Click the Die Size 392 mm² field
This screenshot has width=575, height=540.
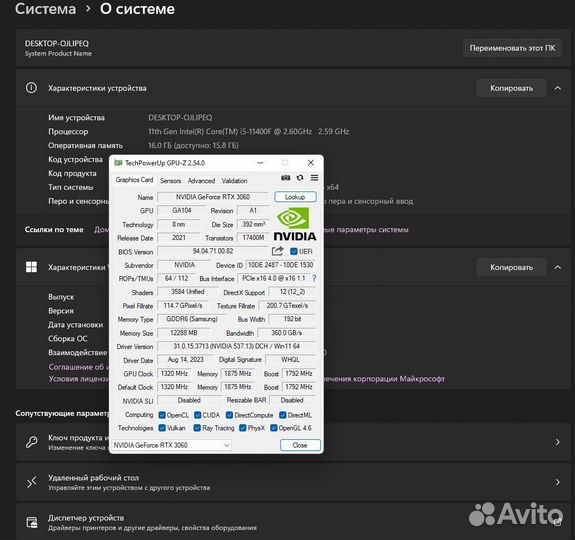(253, 224)
